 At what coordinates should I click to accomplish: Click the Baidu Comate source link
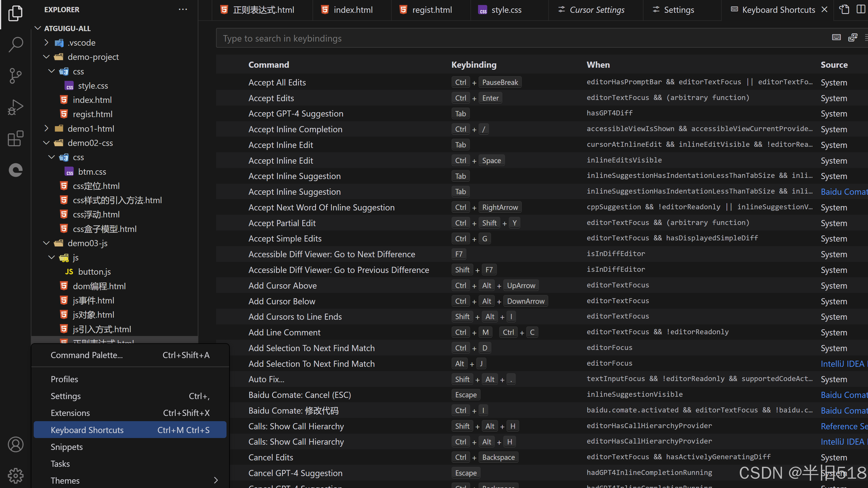point(844,192)
